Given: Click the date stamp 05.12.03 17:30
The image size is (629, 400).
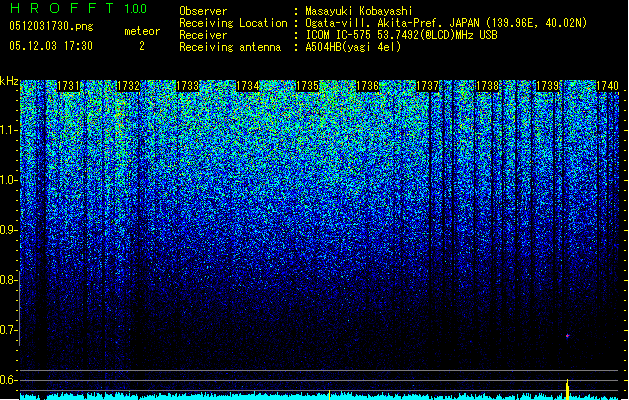Looking at the screenshot, I should (x=51, y=46).
